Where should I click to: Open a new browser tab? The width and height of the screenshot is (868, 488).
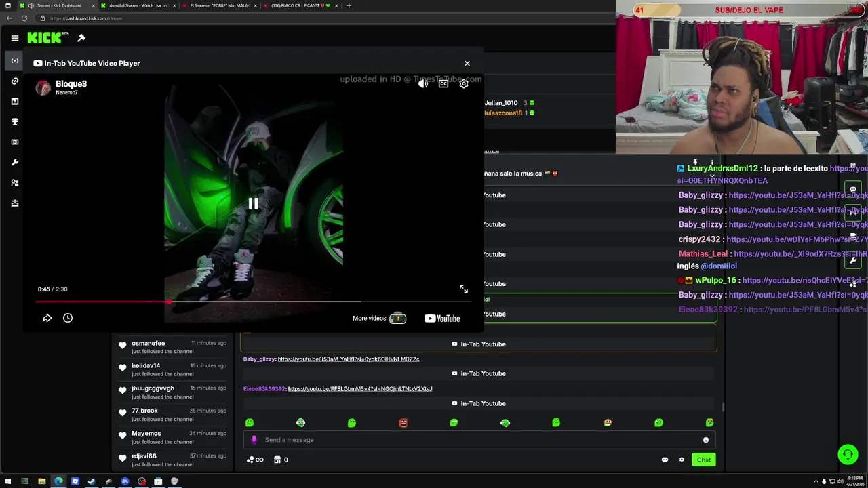(349, 5)
